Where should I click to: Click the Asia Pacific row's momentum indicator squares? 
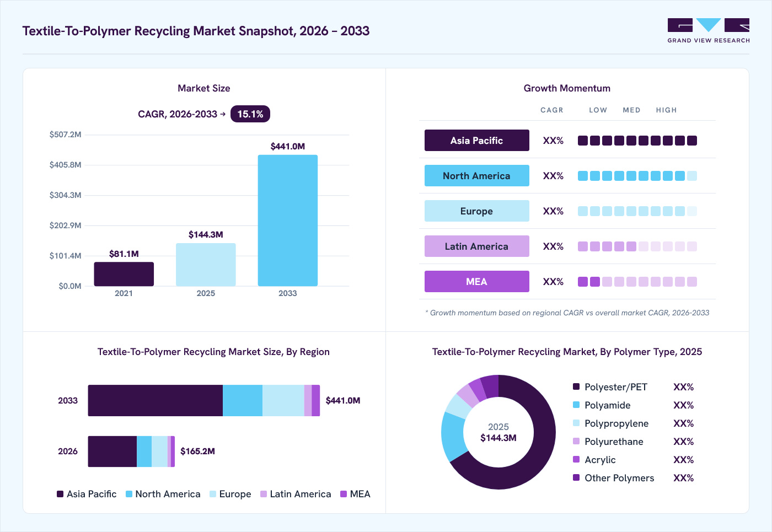tap(637, 141)
